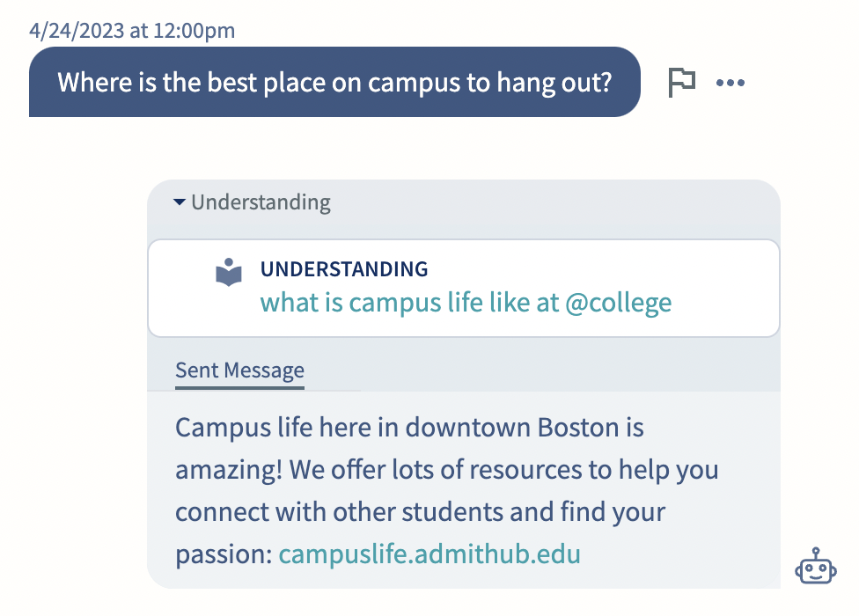Click the robot bot avatar icon
The height and width of the screenshot is (616, 859).
pyautogui.click(x=816, y=566)
